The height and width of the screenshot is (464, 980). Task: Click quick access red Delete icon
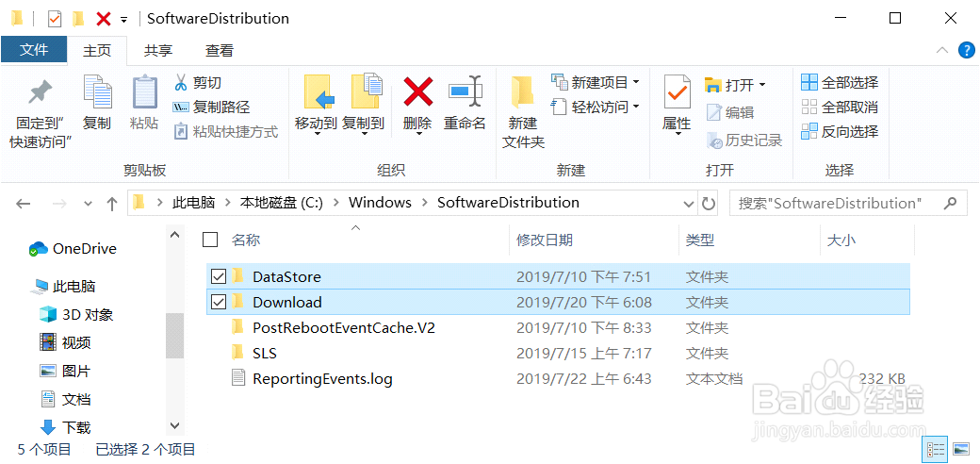(103, 19)
